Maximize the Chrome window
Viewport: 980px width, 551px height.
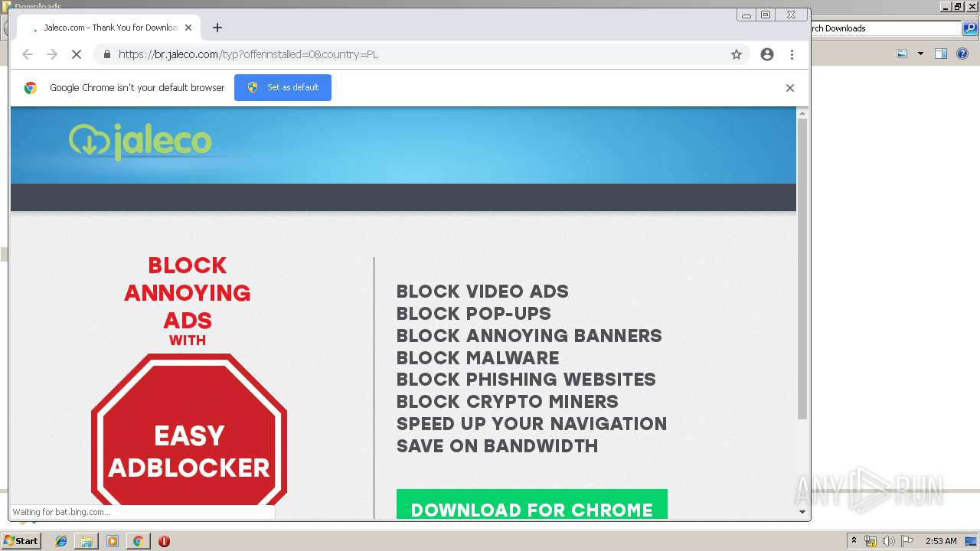(x=766, y=15)
